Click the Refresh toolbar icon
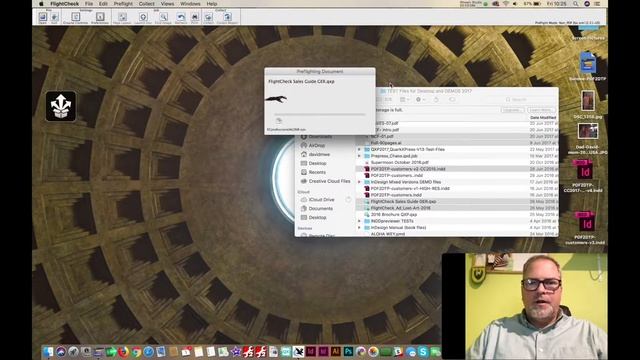 click(x=181, y=17)
